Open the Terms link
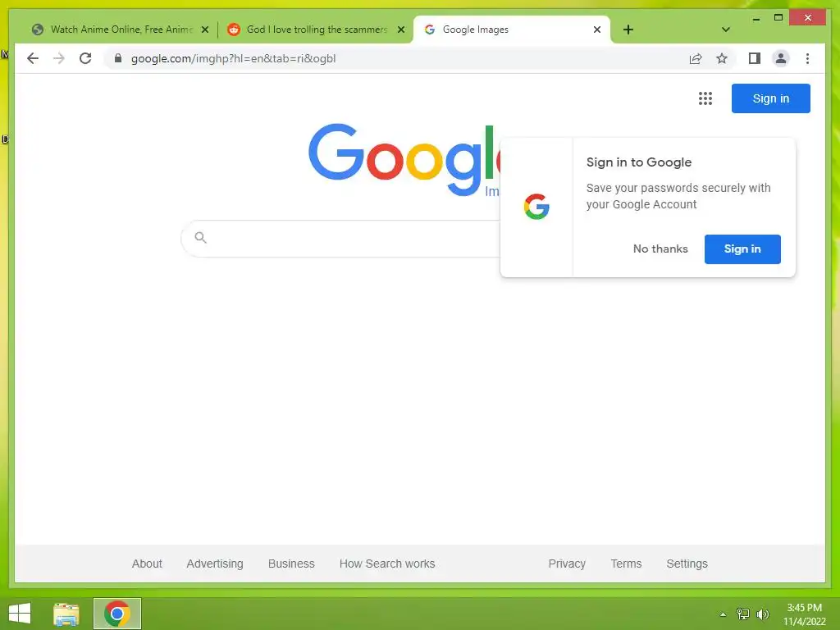The height and width of the screenshot is (630, 840). pos(626,564)
